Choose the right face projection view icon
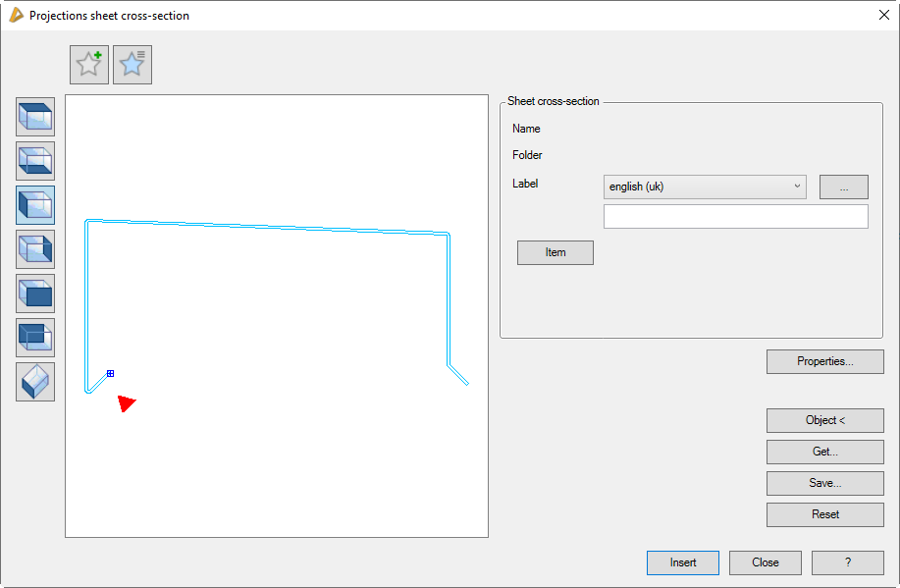The width and height of the screenshot is (900, 588). tap(35, 249)
